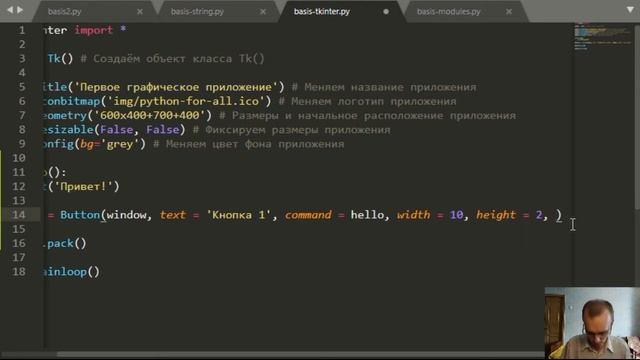Viewport: 640px width, 360px height.
Task: Click the comment 'Фиксируем размеры приложения'
Action: click(291, 130)
